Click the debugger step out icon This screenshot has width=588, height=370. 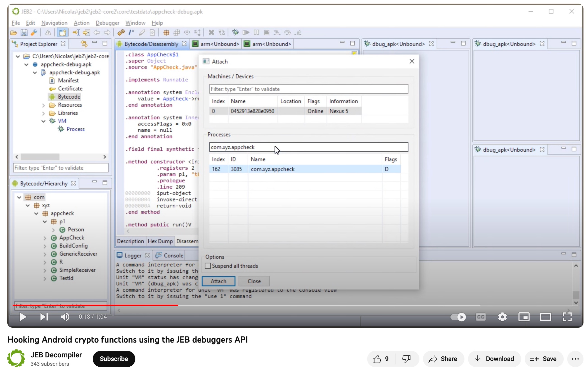point(298,33)
